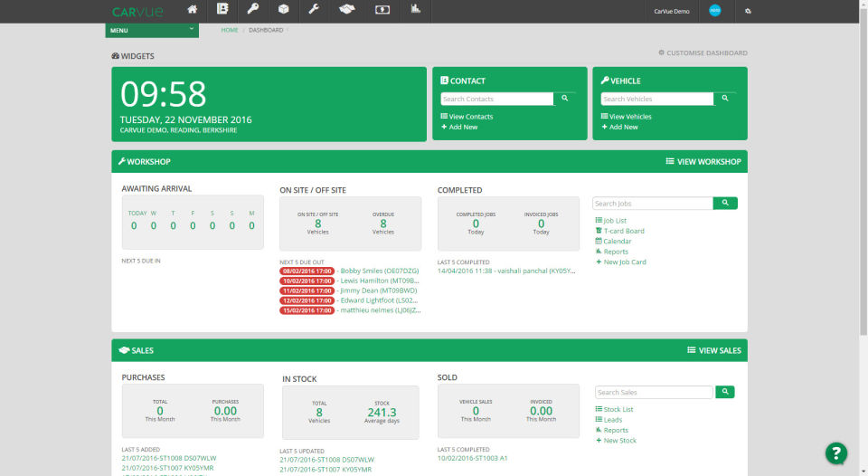Click HOME in the breadcrumb
The width and height of the screenshot is (868, 476).
230,30
